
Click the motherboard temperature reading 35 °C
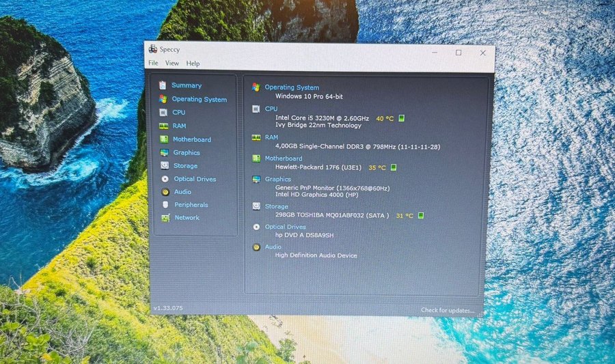pyautogui.click(x=377, y=168)
